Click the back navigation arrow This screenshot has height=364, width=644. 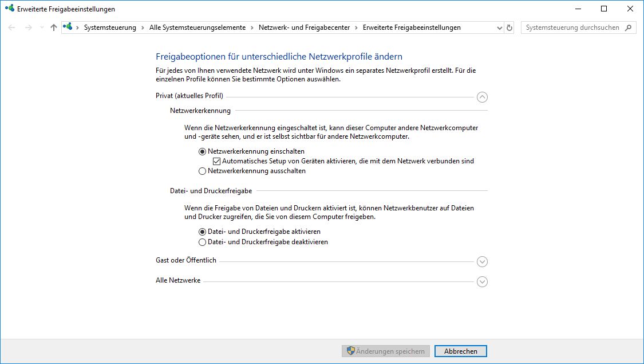(10, 27)
